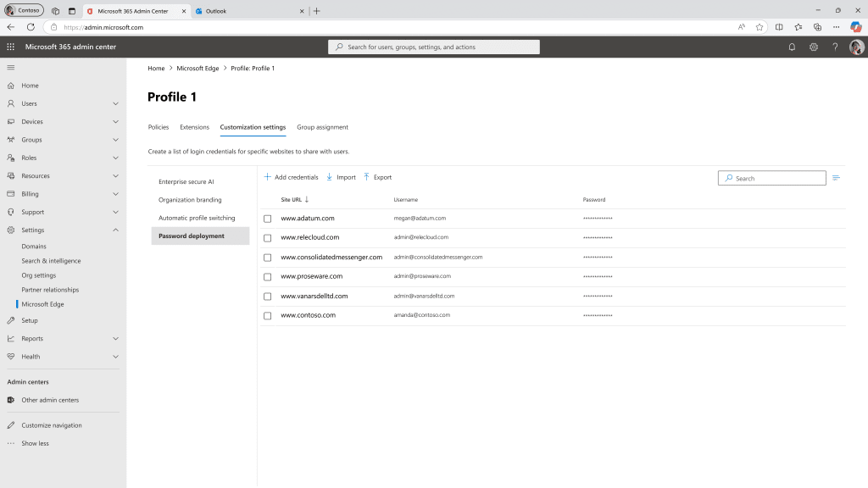Refresh the page with reload icon

[31, 27]
